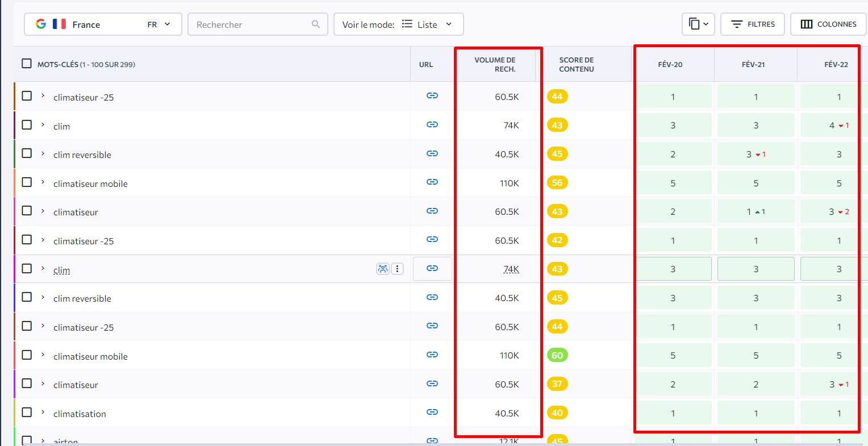
Task: Check the box for highlighted clim row
Action: coord(27,268)
